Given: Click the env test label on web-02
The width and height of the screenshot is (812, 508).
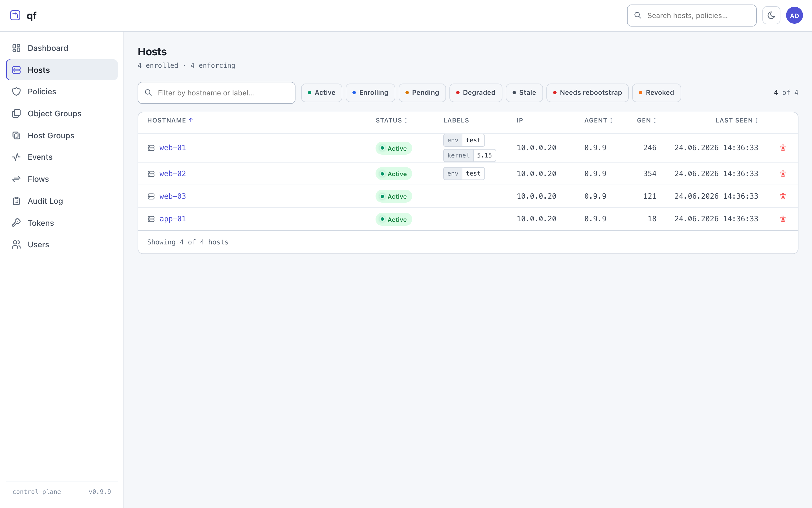Looking at the screenshot, I should pyautogui.click(x=464, y=173).
